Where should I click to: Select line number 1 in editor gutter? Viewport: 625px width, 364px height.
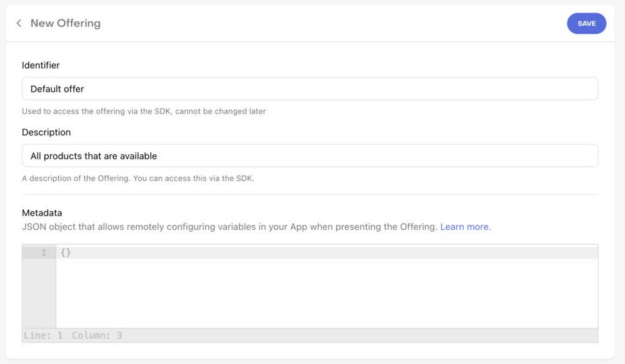click(43, 253)
